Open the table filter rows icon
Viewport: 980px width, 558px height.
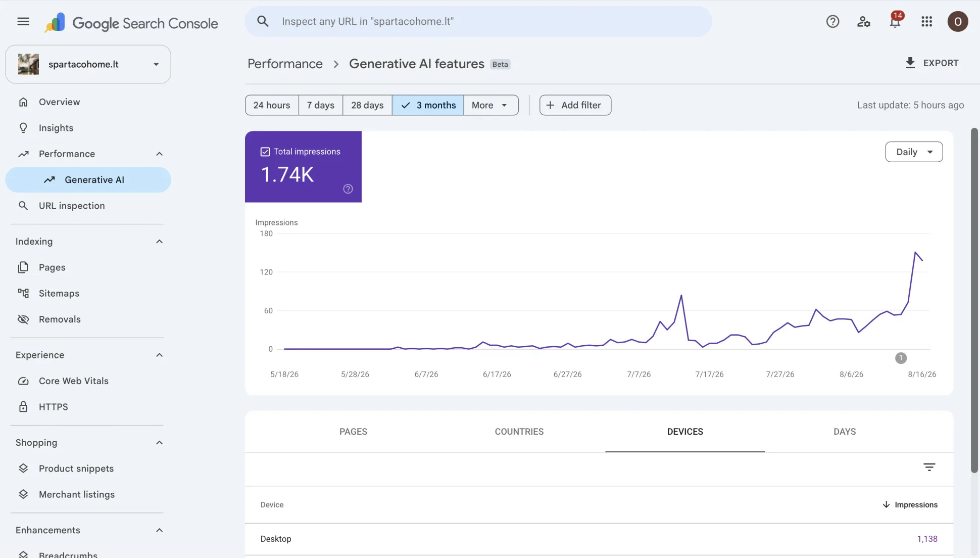(x=929, y=467)
